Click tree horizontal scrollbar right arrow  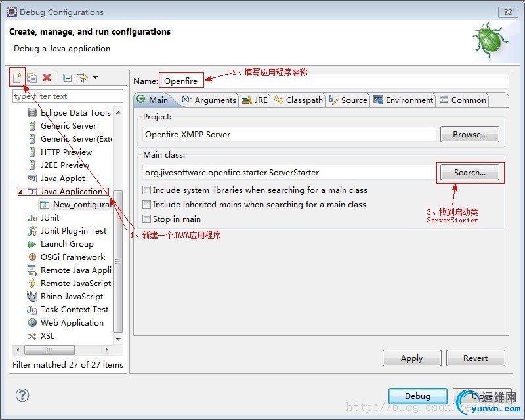pos(106,350)
